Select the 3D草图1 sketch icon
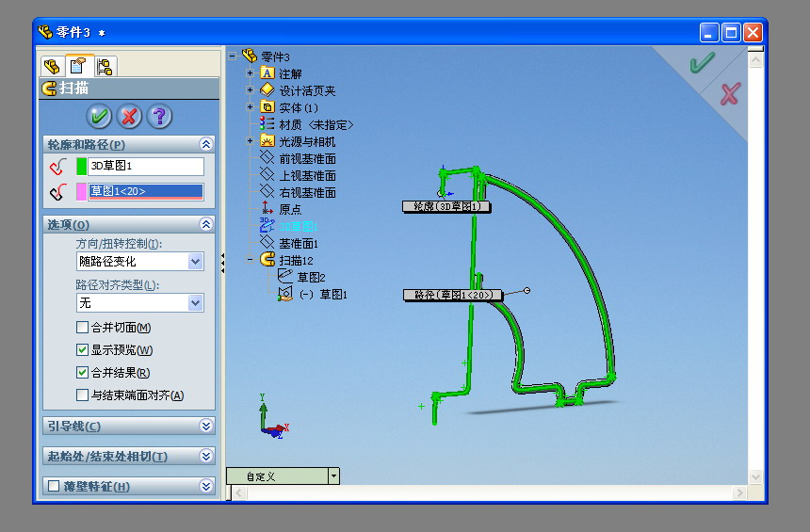This screenshot has height=532, width=810. (267, 225)
